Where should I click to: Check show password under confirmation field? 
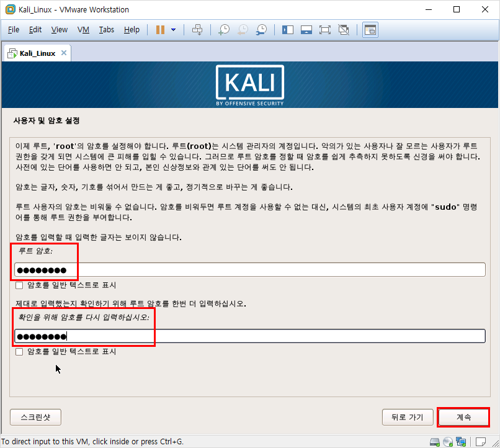pyautogui.click(x=19, y=352)
